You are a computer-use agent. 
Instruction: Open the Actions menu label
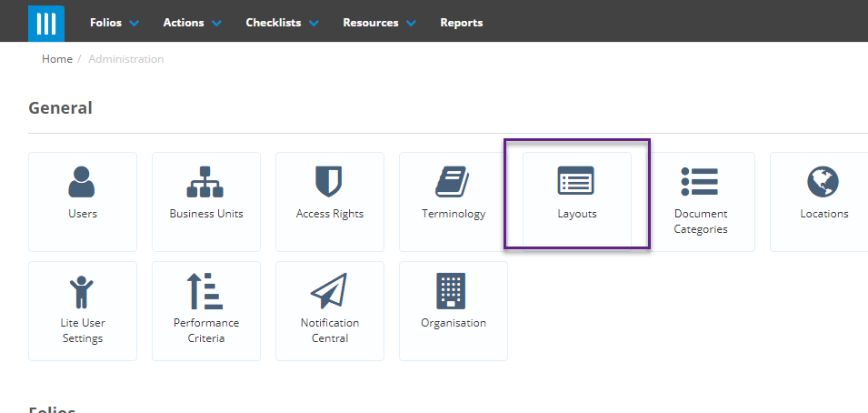(184, 23)
